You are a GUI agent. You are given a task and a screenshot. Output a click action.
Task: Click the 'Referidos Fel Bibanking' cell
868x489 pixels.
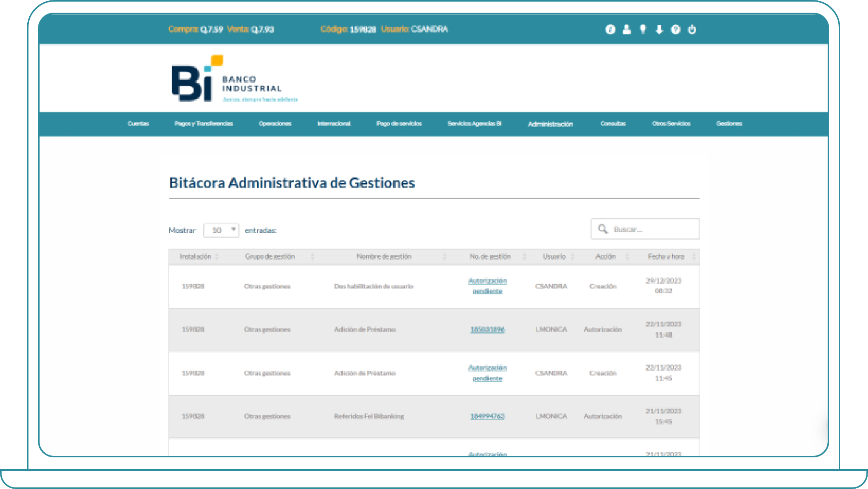click(369, 416)
